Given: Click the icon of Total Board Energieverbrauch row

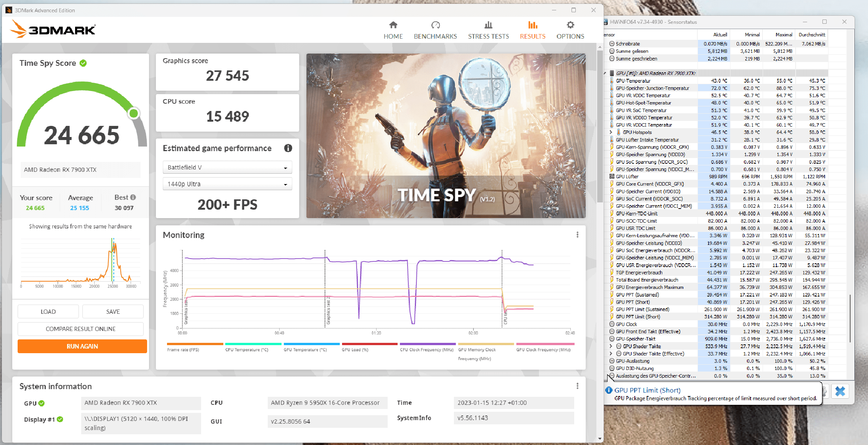Looking at the screenshot, I should click(612, 280).
